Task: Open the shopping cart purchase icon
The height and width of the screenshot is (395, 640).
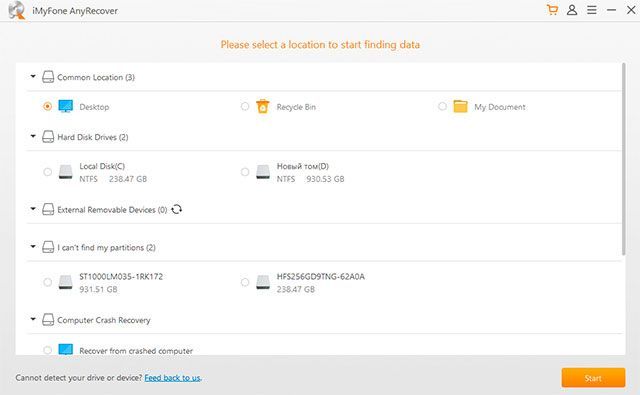Action: [x=552, y=10]
